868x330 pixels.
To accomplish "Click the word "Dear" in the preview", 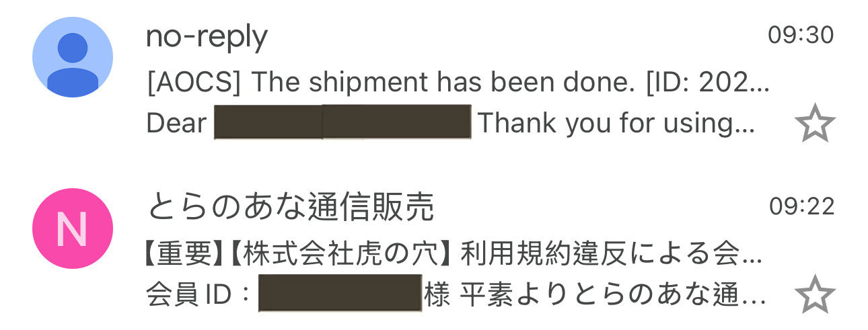I will (176, 124).
